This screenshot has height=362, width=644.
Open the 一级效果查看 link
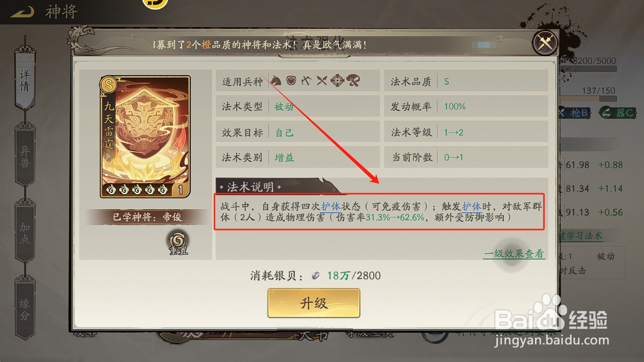(x=514, y=254)
